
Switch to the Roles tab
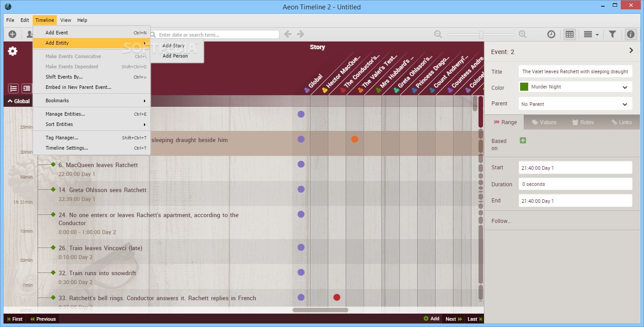click(x=583, y=122)
